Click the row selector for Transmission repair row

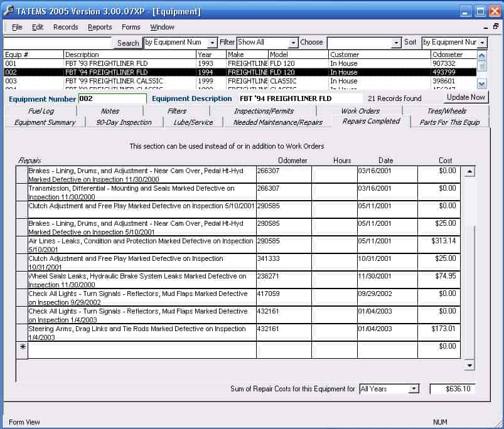coord(22,192)
